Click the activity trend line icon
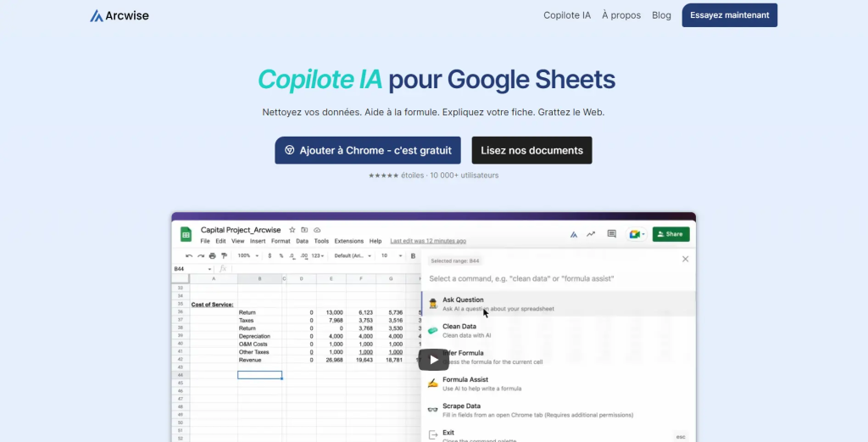 (x=591, y=234)
